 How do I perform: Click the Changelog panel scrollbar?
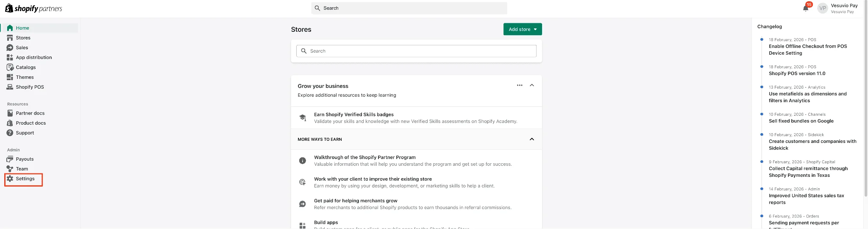[x=865, y=106]
